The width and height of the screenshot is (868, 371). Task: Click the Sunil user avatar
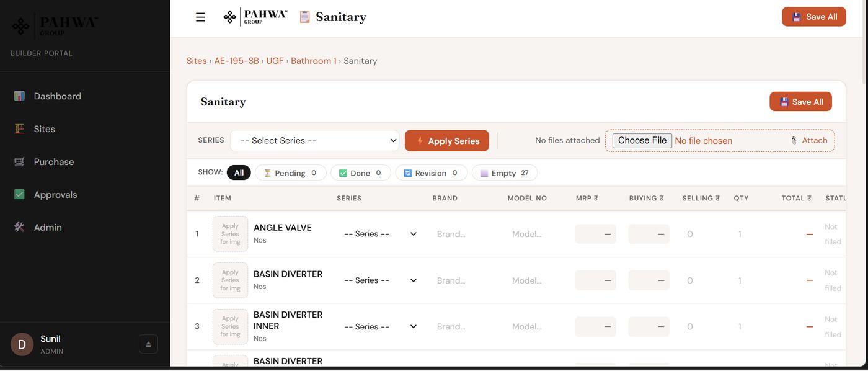[22, 344]
